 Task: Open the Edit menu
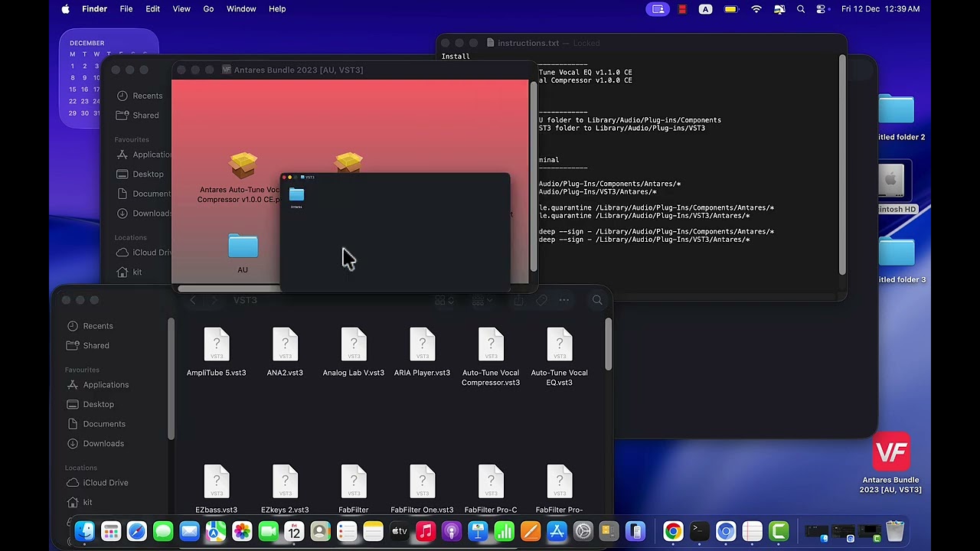pyautogui.click(x=152, y=9)
